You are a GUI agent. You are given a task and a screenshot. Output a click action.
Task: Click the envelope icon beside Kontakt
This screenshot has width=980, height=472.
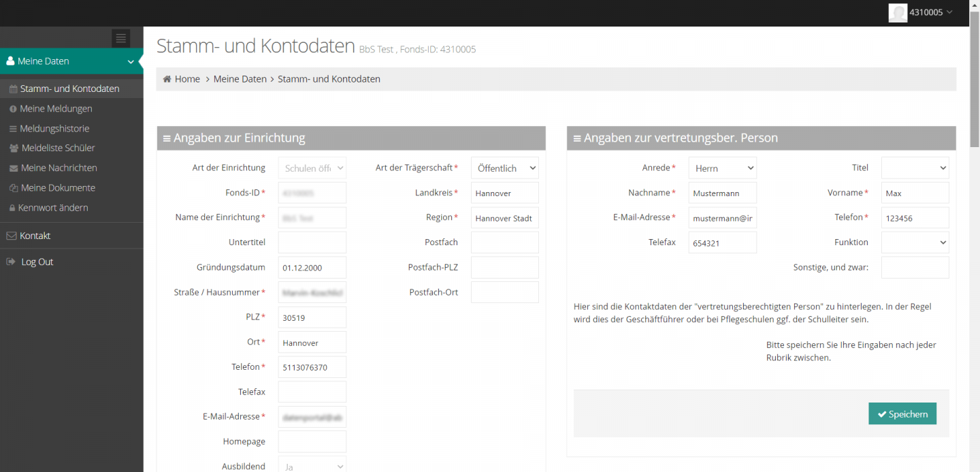click(11, 236)
